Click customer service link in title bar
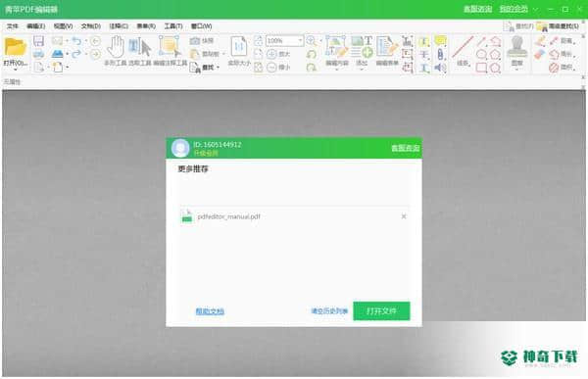The width and height of the screenshot is (588, 379). [477, 9]
